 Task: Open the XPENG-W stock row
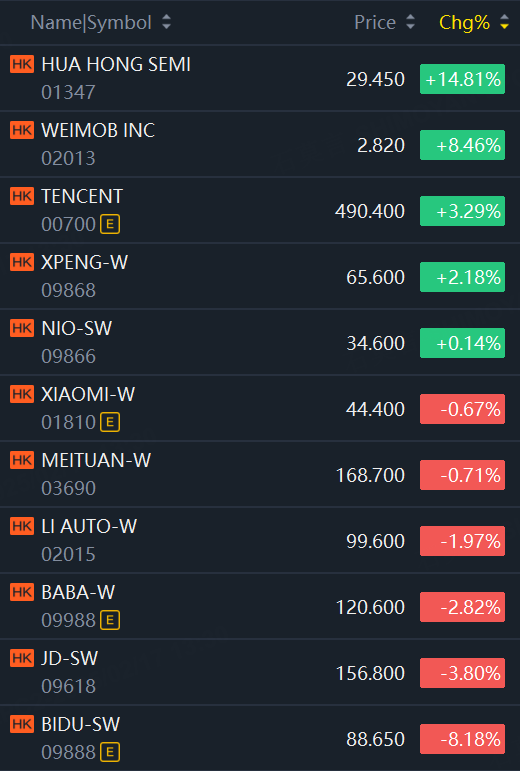point(260,276)
